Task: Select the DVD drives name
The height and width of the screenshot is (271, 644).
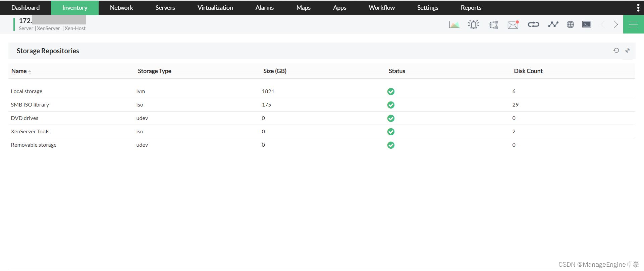Action: coord(24,118)
